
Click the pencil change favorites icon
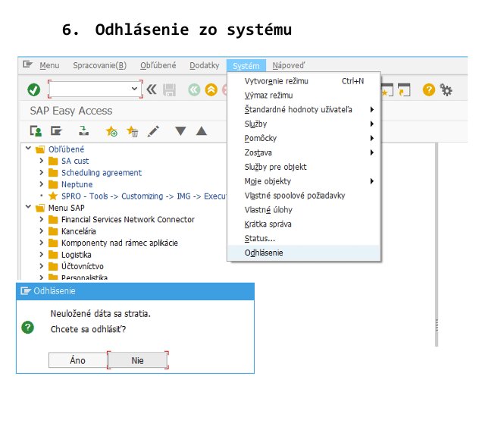pos(153,131)
